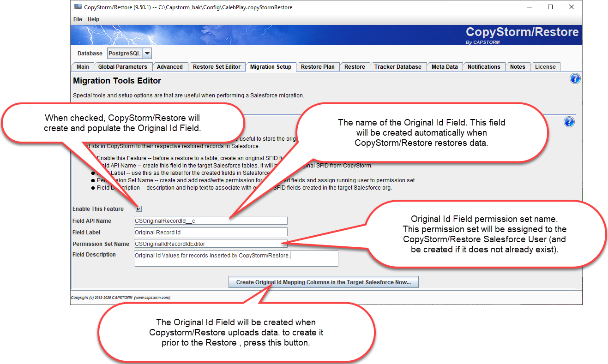Open the Help menu
This screenshot has height=364, width=608.
point(93,19)
